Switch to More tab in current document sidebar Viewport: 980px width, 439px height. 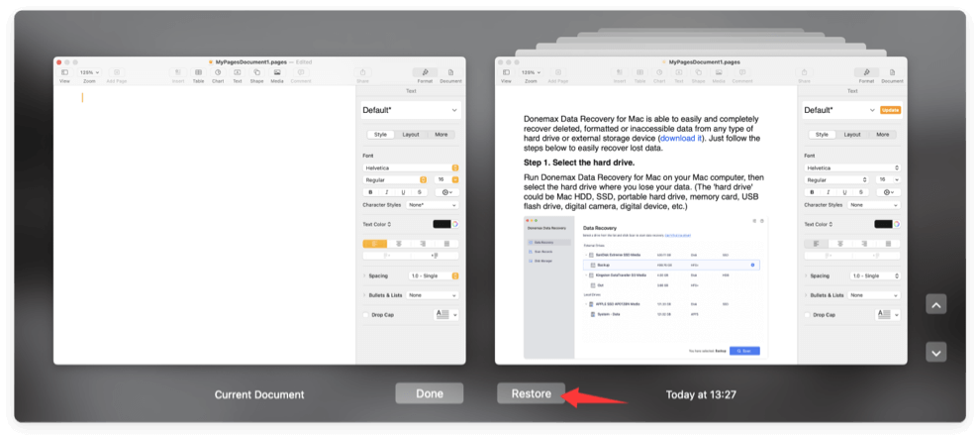[441, 135]
